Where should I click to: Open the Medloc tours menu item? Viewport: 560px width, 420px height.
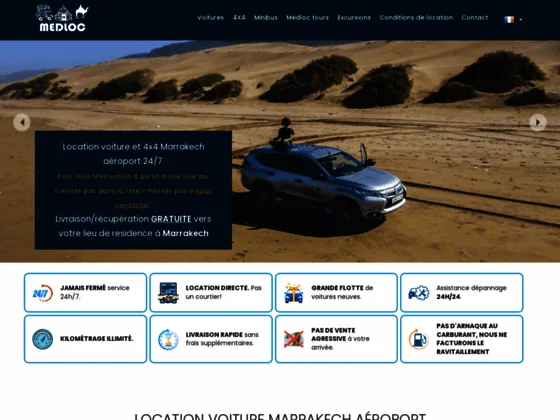[x=308, y=18]
